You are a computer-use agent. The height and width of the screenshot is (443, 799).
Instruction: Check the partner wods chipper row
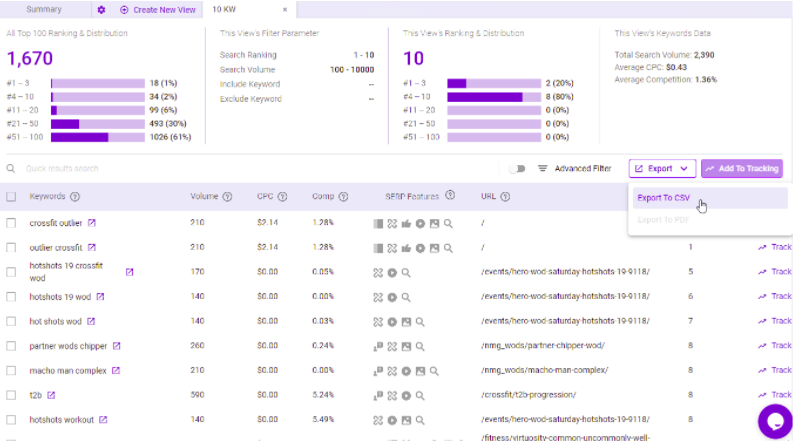11,346
